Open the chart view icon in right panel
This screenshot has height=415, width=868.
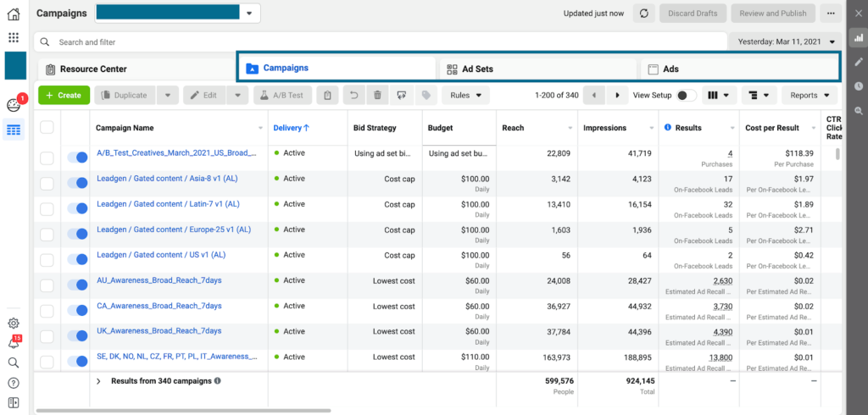tap(859, 38)
